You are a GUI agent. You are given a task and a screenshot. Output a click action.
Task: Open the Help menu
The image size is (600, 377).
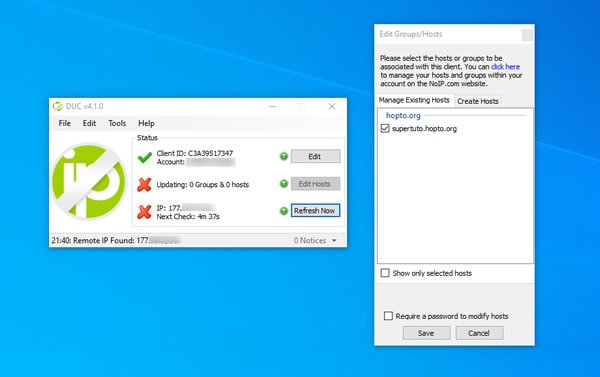(146, 123)
